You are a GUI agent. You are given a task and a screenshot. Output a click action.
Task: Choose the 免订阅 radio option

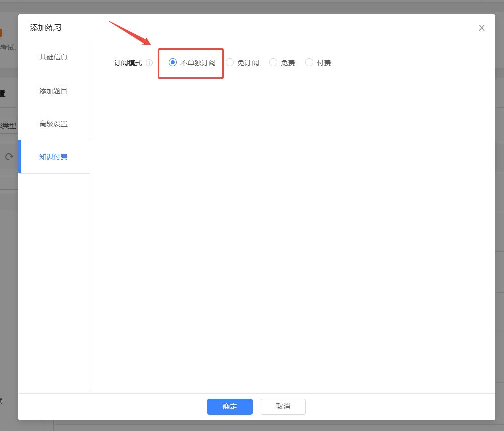230,63
